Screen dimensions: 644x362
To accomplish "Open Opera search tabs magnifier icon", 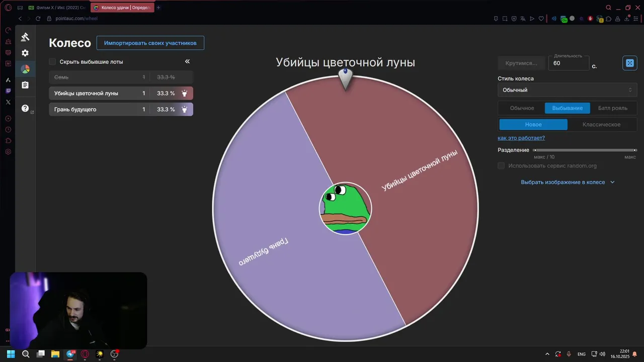I will (x=609, y=8).
